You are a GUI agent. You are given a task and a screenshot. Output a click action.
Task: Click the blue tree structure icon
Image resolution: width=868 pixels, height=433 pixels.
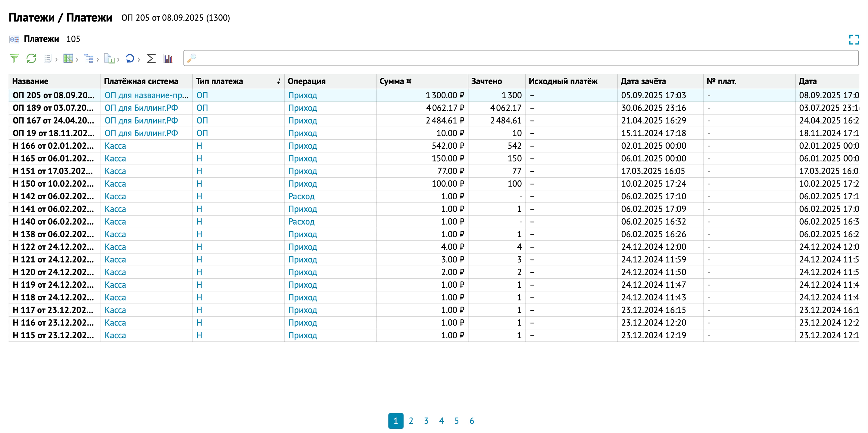pyautogui.click(x=89, y=59)
